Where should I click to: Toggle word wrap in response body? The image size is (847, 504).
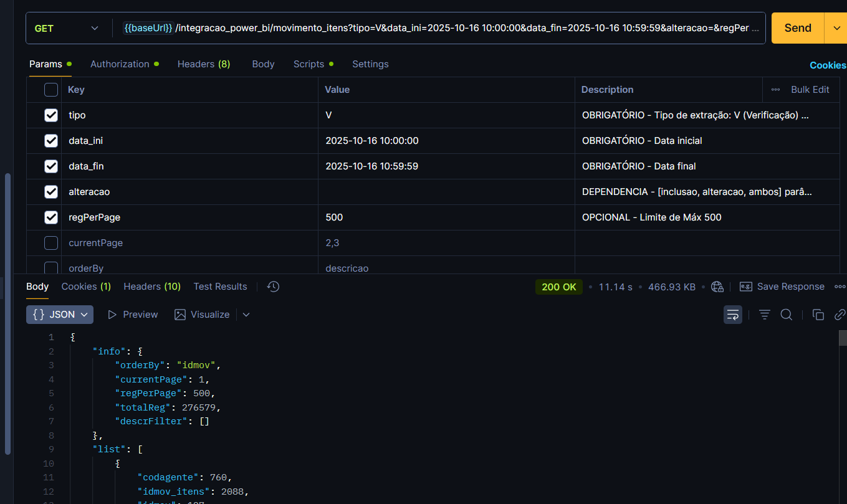pyautogui.click(x=732, y=315)
